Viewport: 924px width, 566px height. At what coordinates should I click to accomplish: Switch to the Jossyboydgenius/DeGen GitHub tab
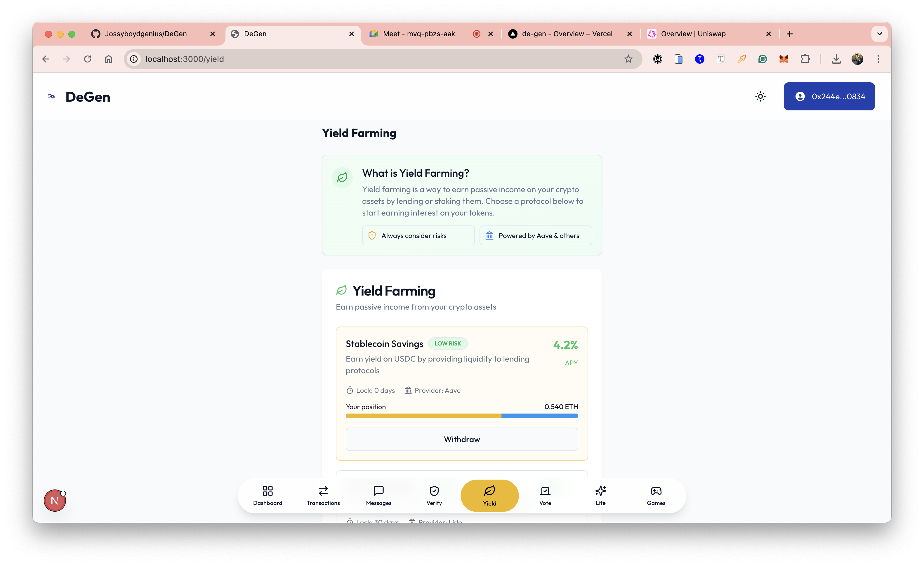pos(145,34)
